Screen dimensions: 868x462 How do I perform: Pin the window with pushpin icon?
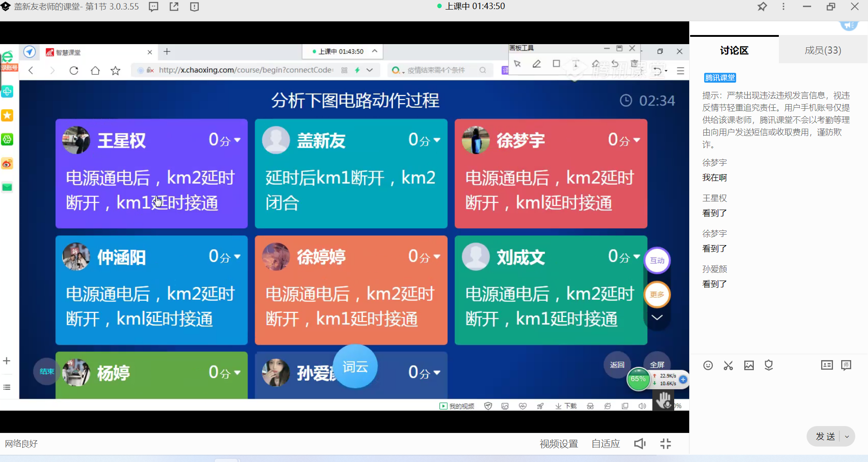click(x=762, y=7)
